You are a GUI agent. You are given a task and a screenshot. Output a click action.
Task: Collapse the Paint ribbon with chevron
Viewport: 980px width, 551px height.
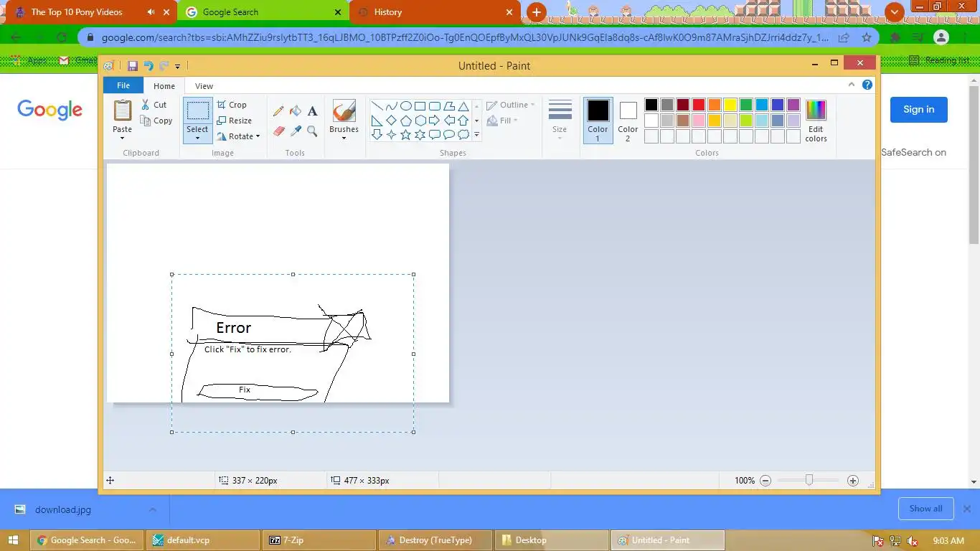click(852, 85)
